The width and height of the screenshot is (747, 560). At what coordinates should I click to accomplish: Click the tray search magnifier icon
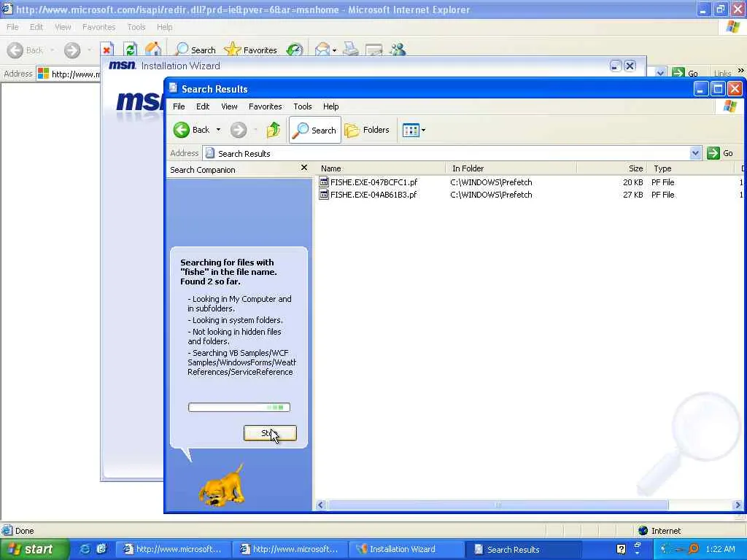coord(694,549)
